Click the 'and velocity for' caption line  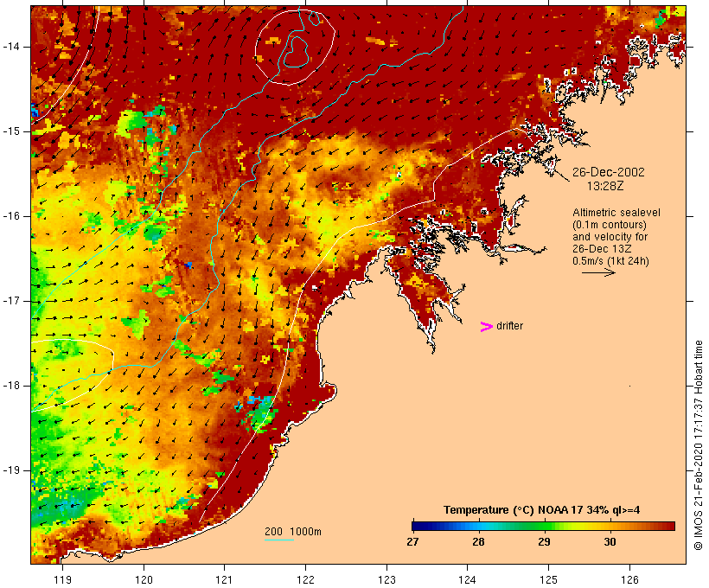coord(610,237)
